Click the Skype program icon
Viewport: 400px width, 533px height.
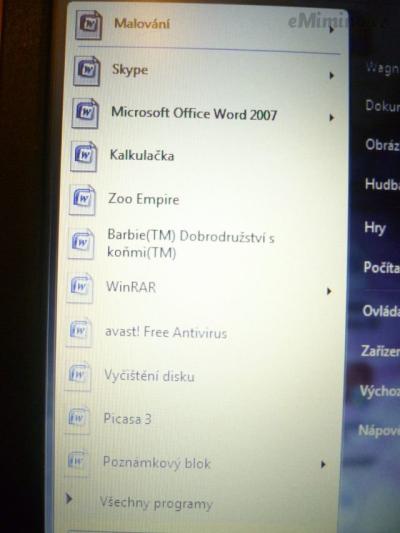pos(87,71)
